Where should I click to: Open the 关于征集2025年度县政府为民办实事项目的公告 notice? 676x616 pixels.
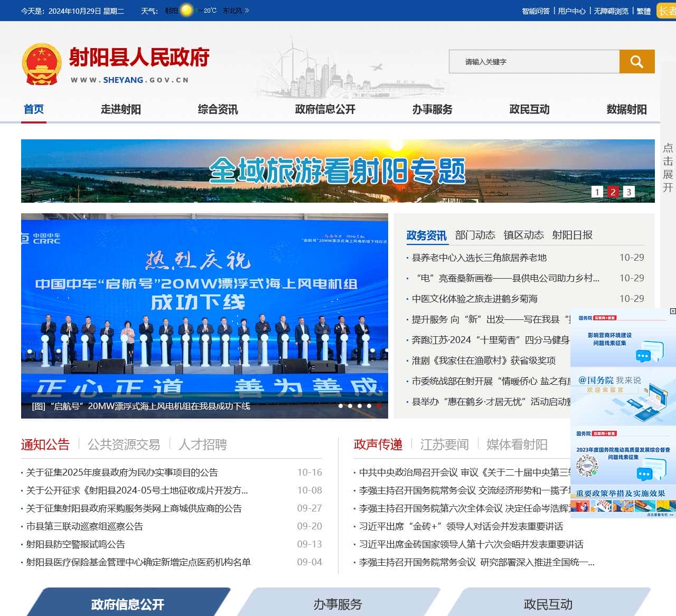click(x=123, y=472)
